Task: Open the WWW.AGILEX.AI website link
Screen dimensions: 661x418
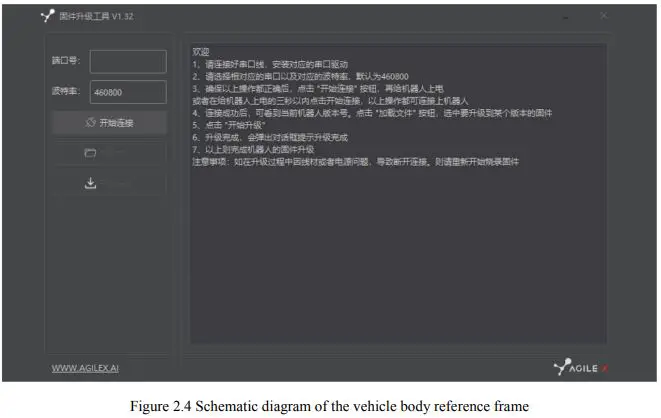Action: pos(85,368)
